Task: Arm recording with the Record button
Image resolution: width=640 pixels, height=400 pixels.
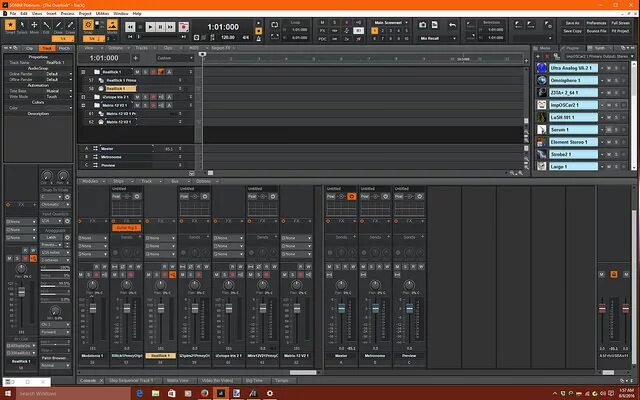Action: 184,27
